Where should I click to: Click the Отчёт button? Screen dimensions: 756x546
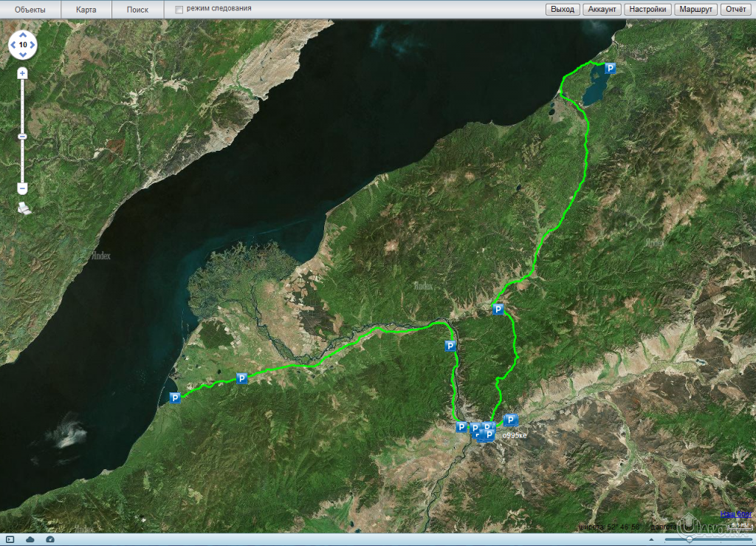(x=735, y=10)
